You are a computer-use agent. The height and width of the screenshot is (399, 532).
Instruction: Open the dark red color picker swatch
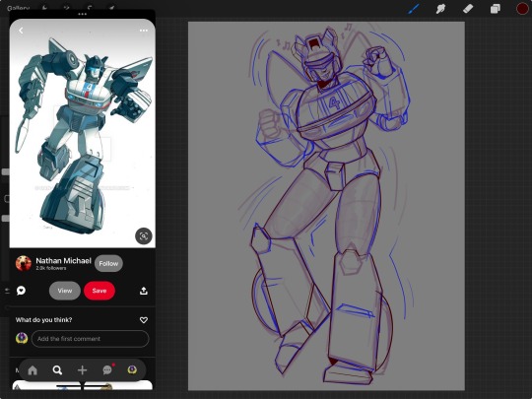(522, 9)
